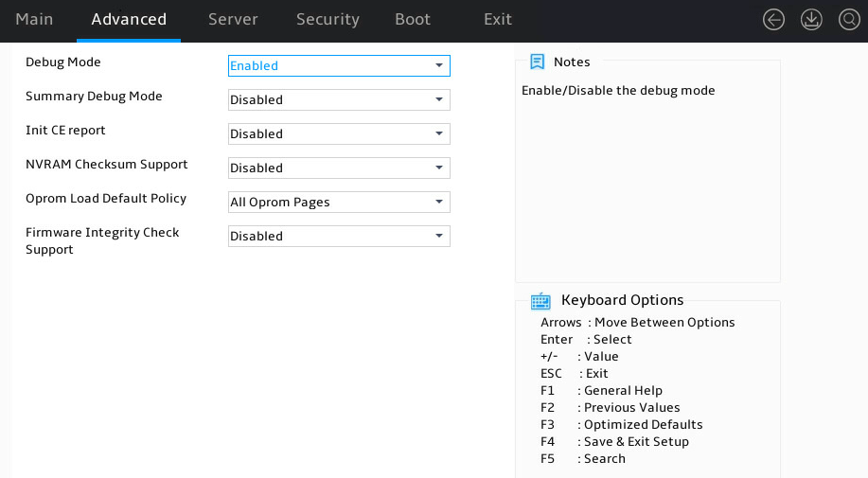Select the Exit tab

pos(498,19)
